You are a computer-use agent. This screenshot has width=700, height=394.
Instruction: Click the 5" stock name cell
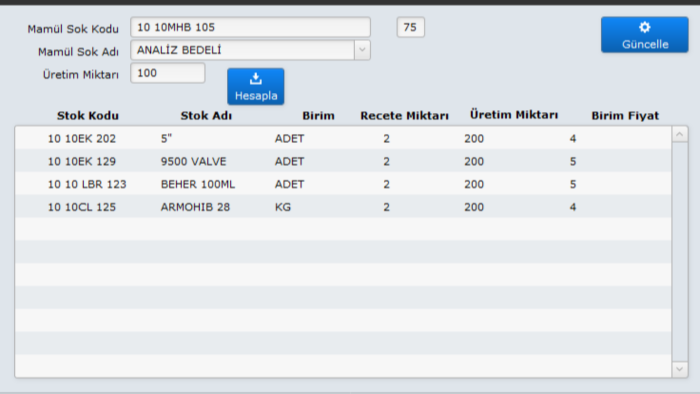click(x=166, y=138)
